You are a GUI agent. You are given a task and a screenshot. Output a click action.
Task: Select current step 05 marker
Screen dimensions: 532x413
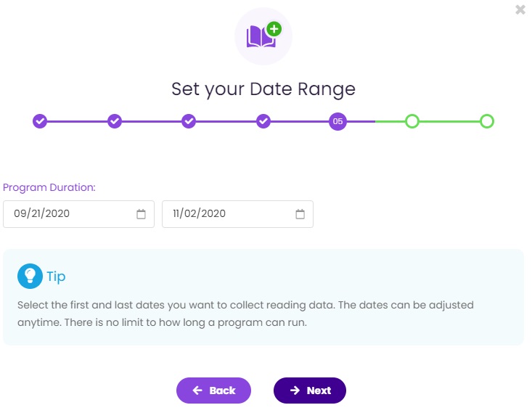click(337, 121)
